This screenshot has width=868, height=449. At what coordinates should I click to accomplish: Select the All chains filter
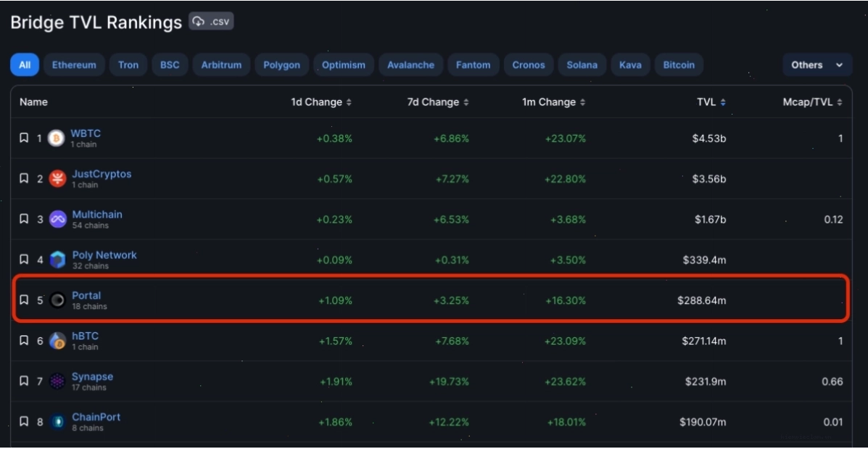click(x=25, y=65)
